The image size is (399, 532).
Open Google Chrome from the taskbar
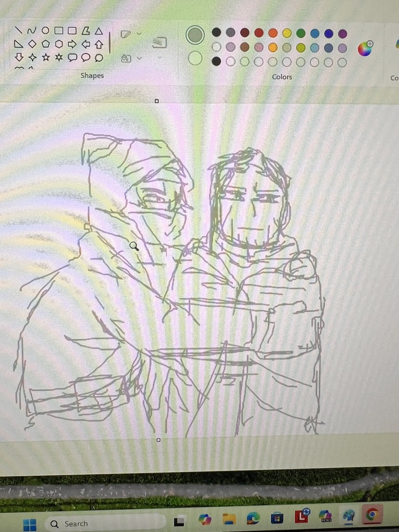point(372,514)
